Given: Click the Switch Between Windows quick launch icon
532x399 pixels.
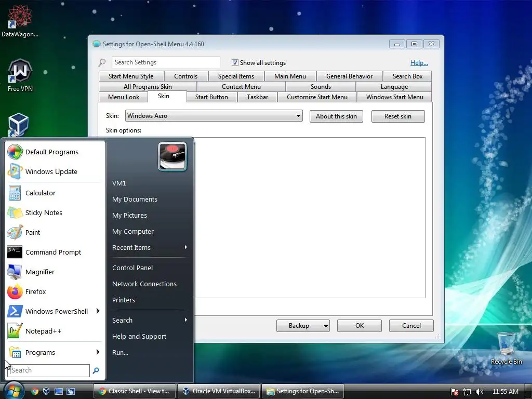Looking at the screenshot, I should point(71,391).
